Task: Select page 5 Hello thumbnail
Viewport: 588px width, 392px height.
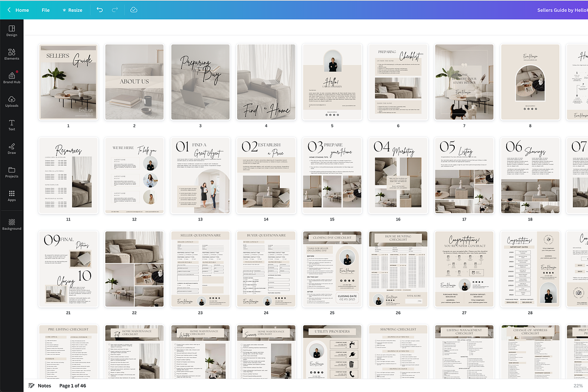Action: [x=332, y=82]
